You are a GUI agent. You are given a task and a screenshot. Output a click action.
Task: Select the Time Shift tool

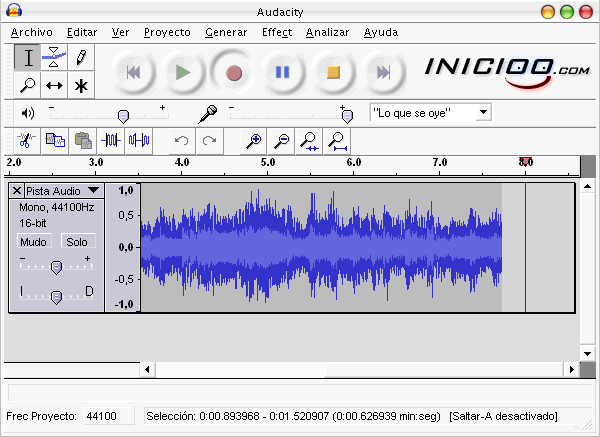pos(54,85)
